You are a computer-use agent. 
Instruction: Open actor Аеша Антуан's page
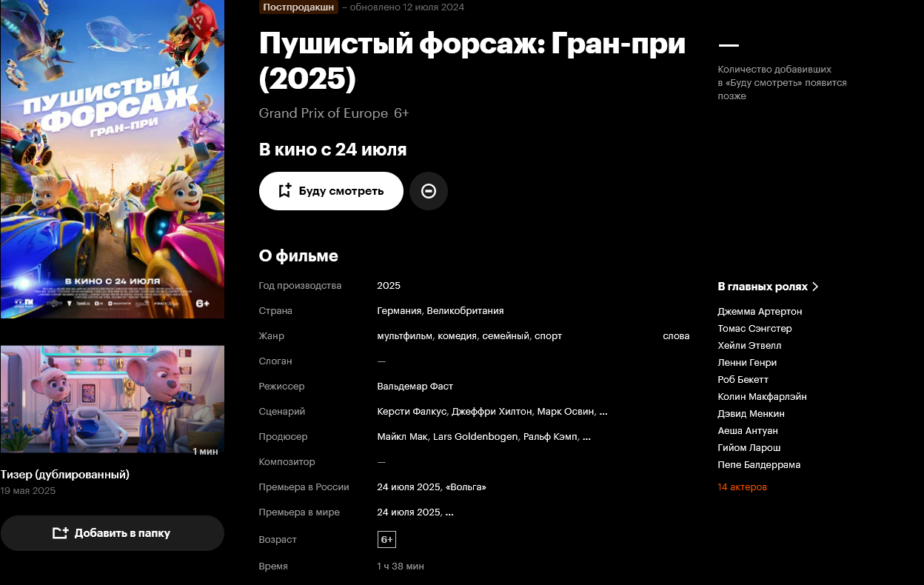[x=748, y=431]
